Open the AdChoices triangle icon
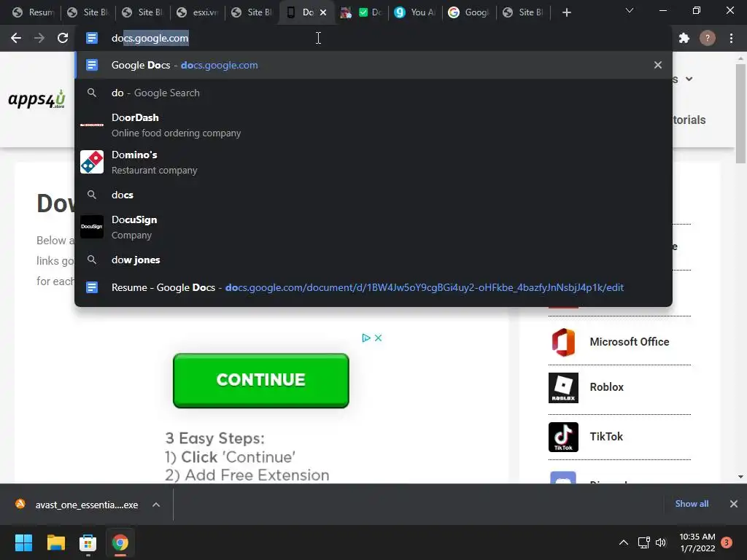Image resolution: width=747 pixels, height=560 pixels. [366, 338]
